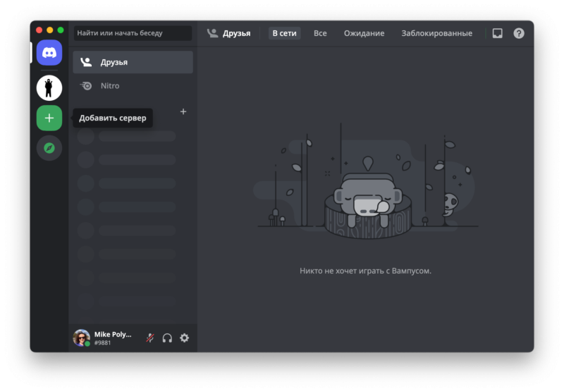The height and width of the screenshot is (392, 564).
Task: Click the Mike Poly... username text
Action: pos(113,334)
